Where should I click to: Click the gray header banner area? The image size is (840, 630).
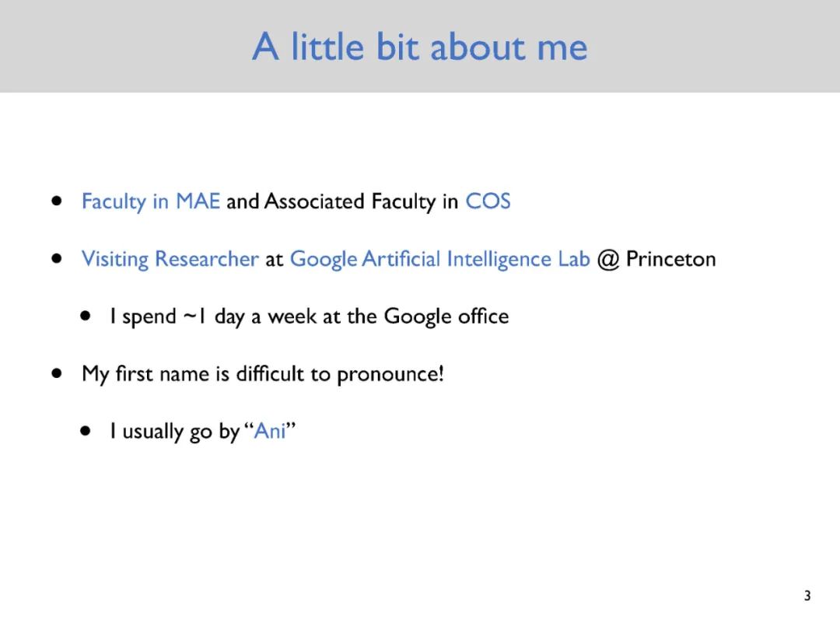[420, 46]
